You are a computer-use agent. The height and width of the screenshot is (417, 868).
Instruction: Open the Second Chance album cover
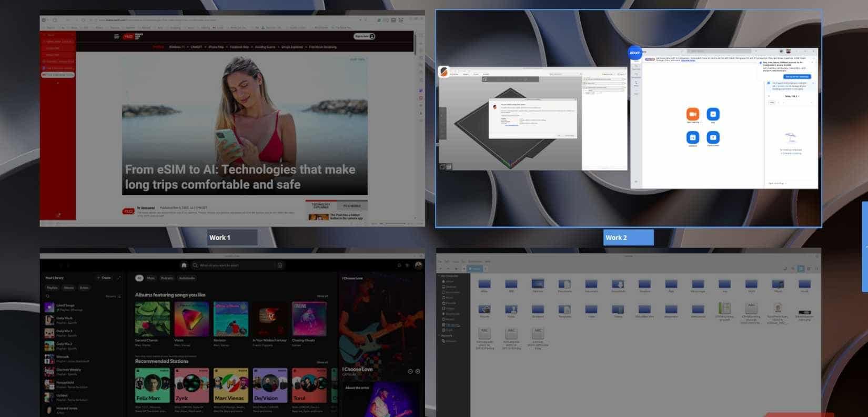(x=153, y=319)
